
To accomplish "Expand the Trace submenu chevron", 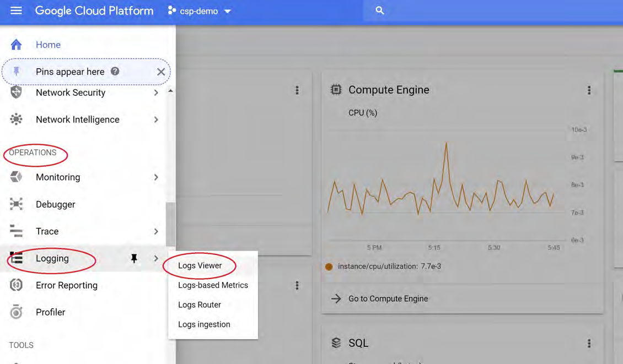I will [x=156, y=231].
